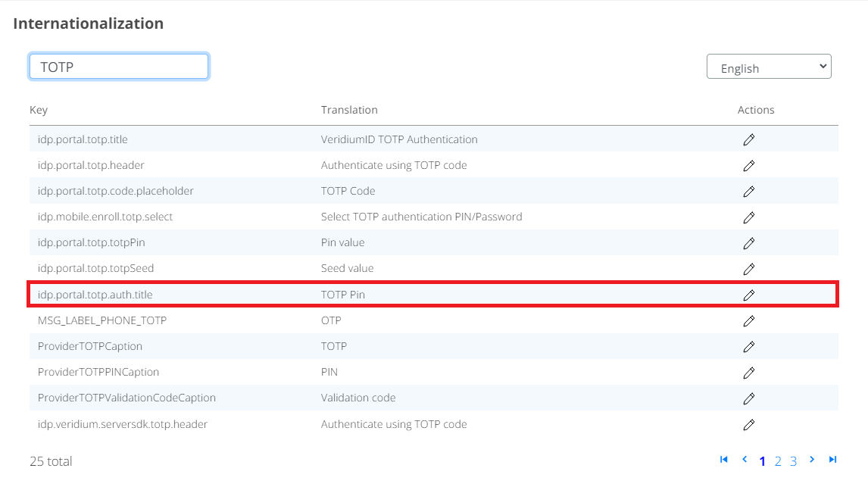Go to page 2 of results
This screenshot has width=868, height=487.
pos(778,461)
